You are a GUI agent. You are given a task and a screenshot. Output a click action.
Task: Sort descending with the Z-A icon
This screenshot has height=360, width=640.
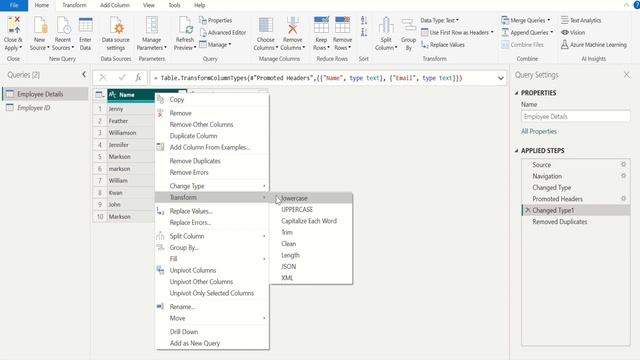click(364, 32)
